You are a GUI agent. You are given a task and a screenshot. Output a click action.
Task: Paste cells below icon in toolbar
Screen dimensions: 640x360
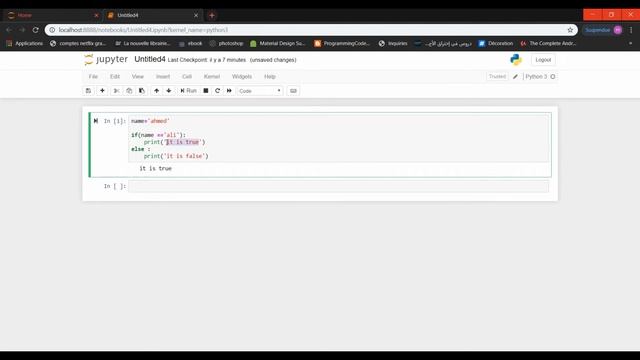(x=142, y=91)
